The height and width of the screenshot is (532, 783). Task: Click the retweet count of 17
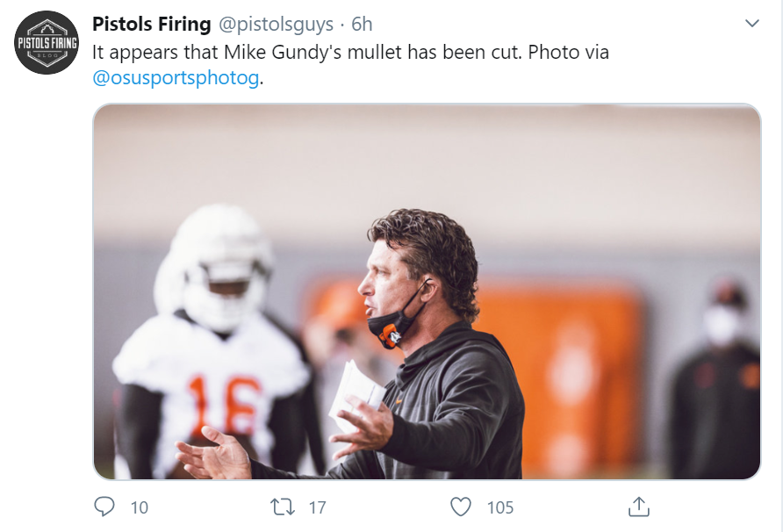pyautogui.click(x=316, y=507)
